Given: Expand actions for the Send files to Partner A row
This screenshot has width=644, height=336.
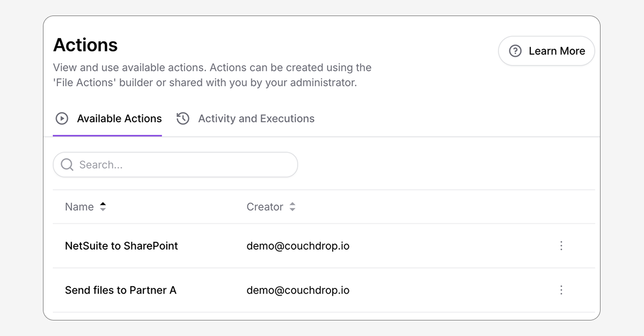Looking at the screenshot, I should click(561, 290).
